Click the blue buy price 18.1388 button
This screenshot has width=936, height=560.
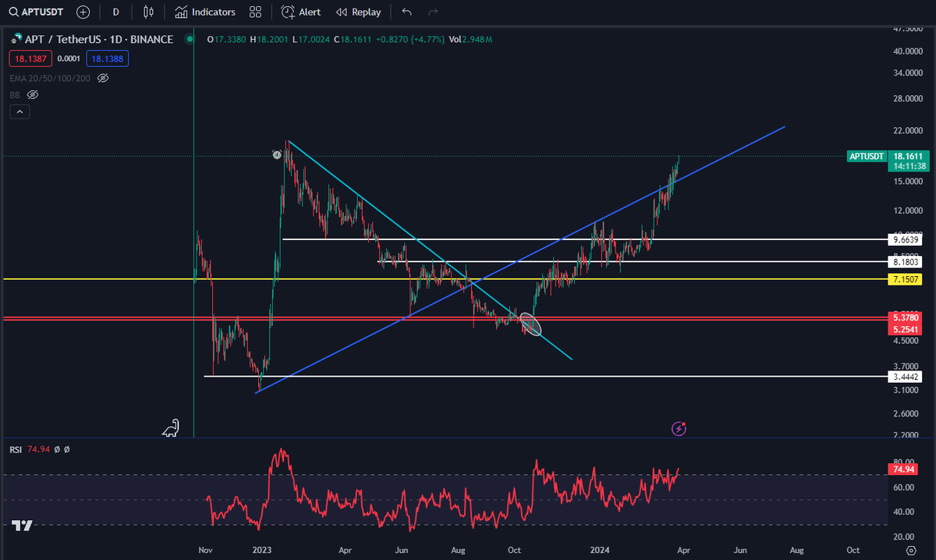108,58
